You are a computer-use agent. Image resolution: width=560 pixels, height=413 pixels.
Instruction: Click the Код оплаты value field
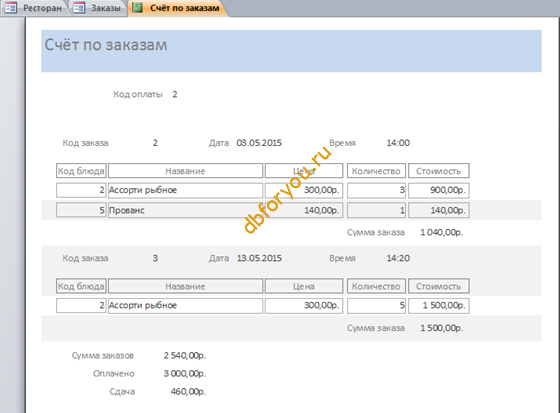coord(175,94)
